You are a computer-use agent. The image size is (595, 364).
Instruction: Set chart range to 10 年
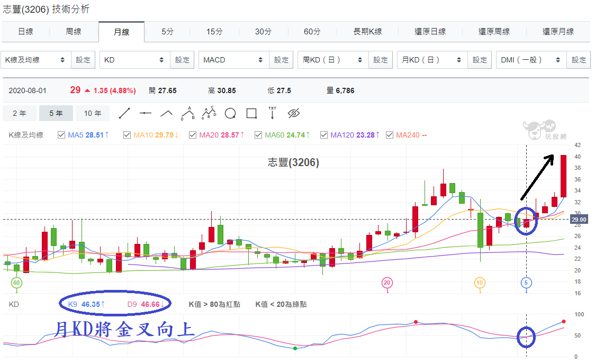tap(93, 113)
